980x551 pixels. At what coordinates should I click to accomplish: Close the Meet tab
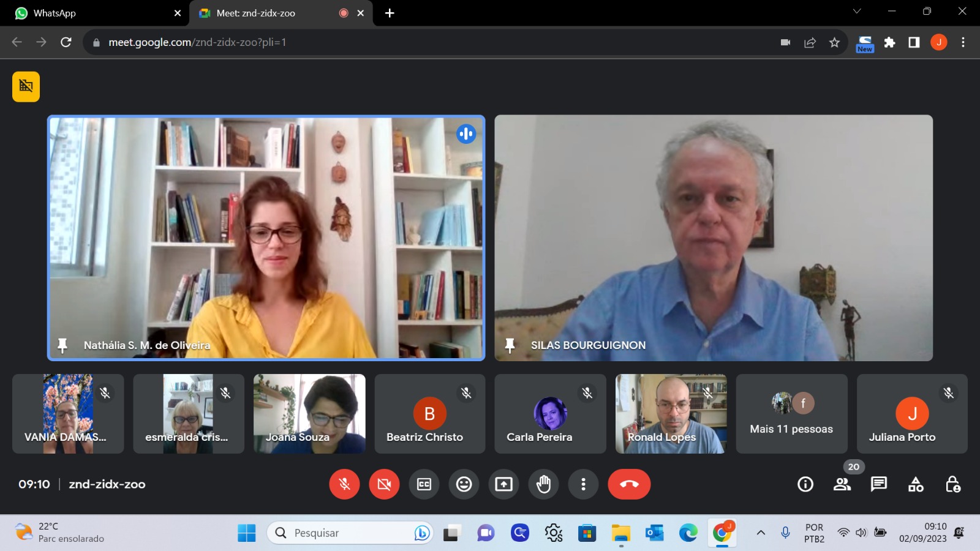(361, 13)
